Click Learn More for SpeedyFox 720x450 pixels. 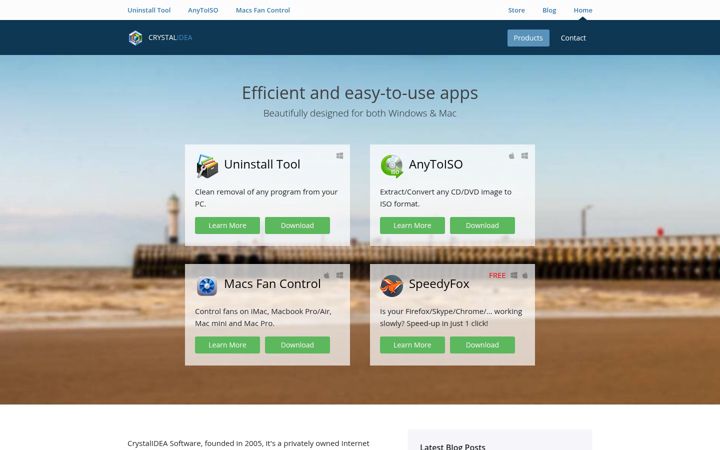coord(412,345)
